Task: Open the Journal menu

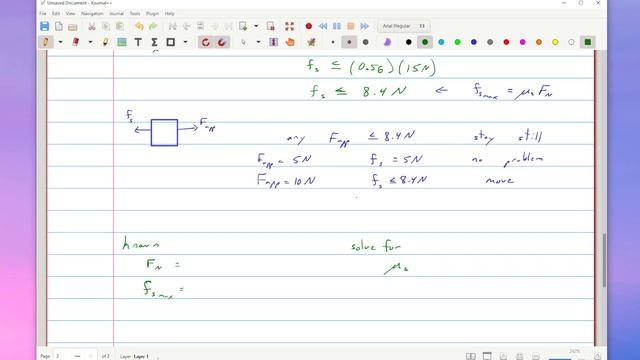Action: pos(116,13)
